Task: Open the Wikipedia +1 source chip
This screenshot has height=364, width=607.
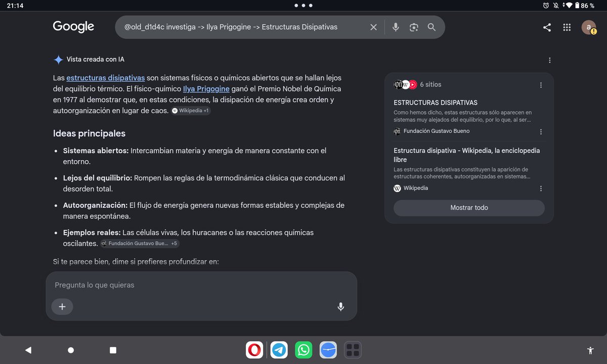Action: 191,110
